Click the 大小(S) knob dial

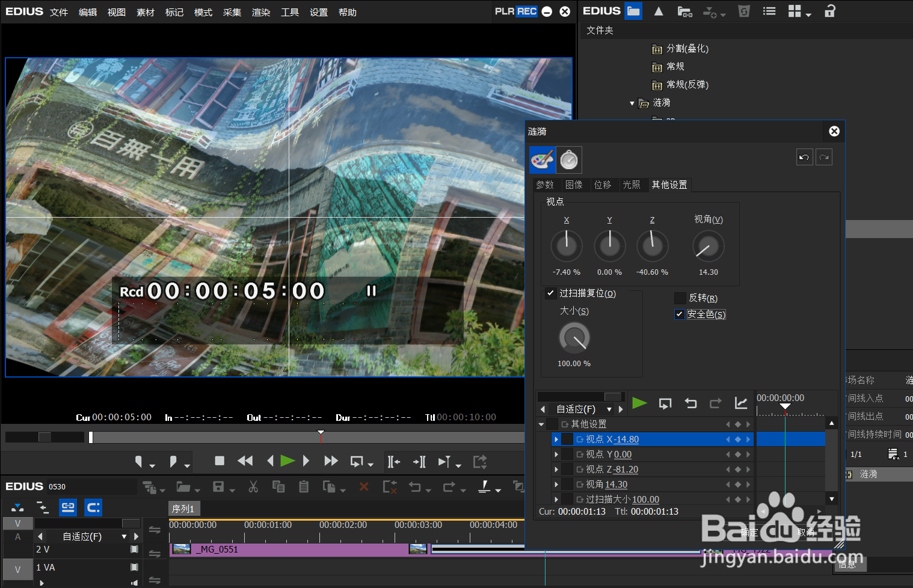(x=574, y=338)
